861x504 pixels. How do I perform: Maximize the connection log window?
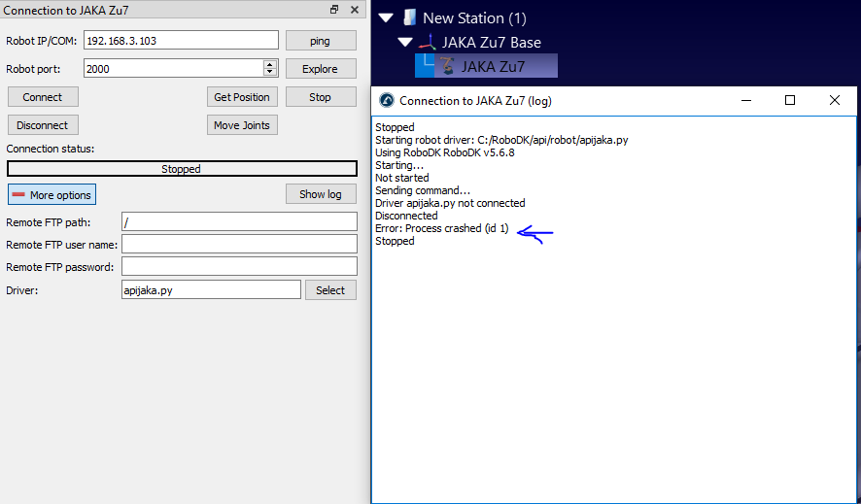[x=790, y=100]
